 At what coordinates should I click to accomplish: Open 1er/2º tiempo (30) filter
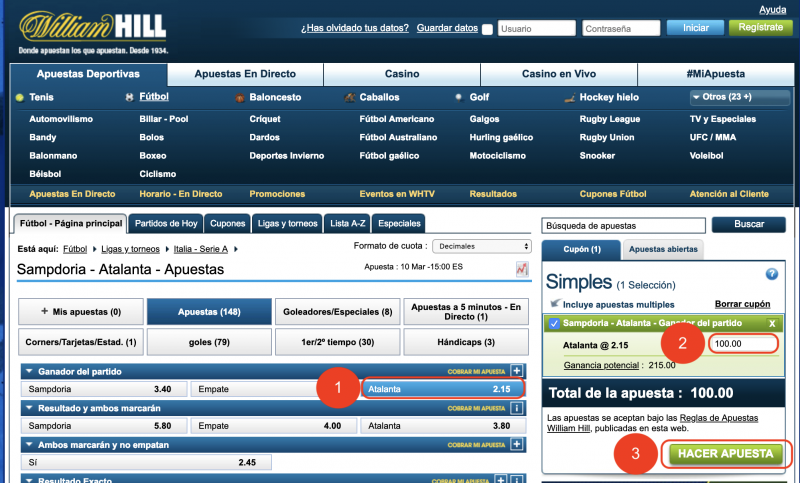point(337,342)
